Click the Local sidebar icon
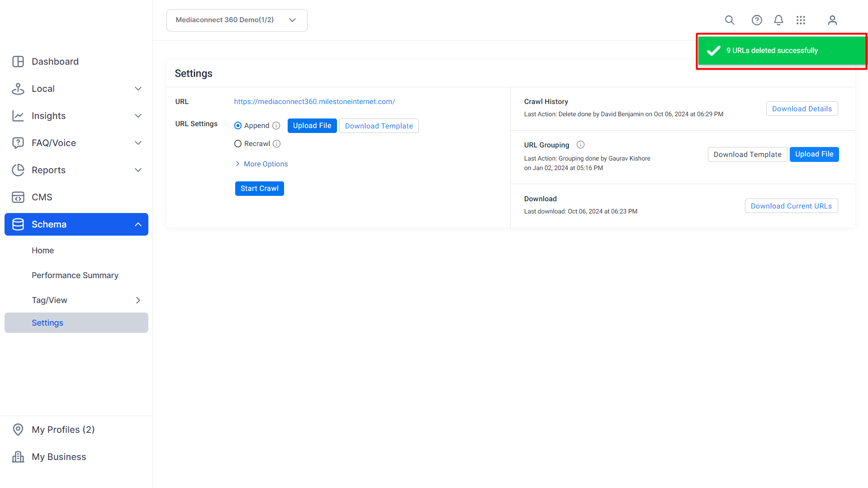868x488 pixels. (18, 89)
